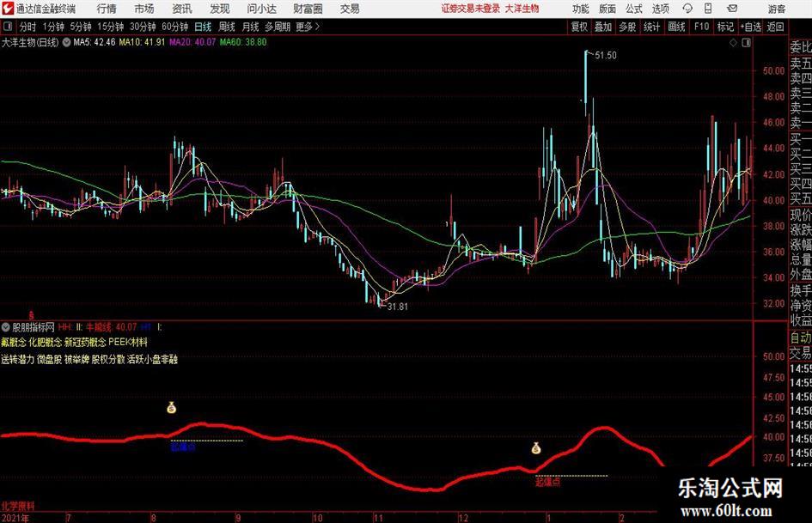Select the 月线 monthly period tab
812x523 pixels.
251,27
